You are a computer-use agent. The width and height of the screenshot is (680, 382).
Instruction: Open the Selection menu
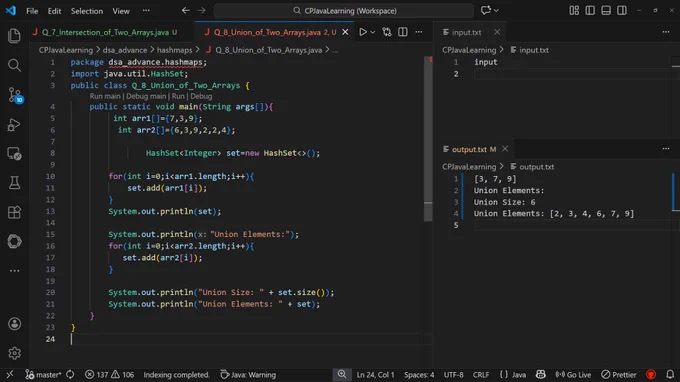click(x=87, y=11)
